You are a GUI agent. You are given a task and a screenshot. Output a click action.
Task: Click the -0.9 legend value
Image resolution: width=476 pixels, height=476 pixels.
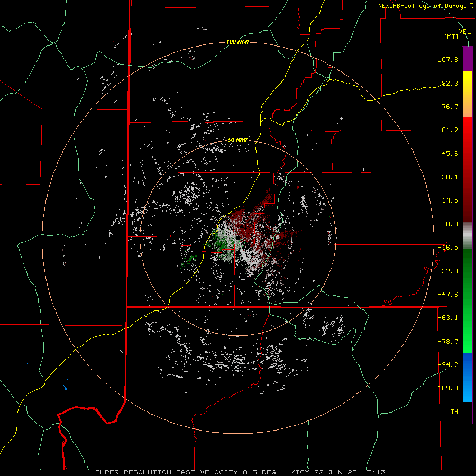450,224
